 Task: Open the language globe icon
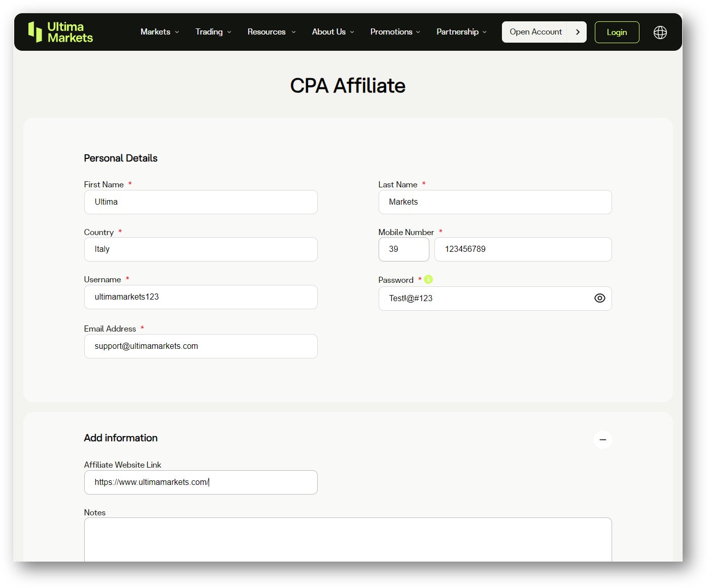point(660,32)
